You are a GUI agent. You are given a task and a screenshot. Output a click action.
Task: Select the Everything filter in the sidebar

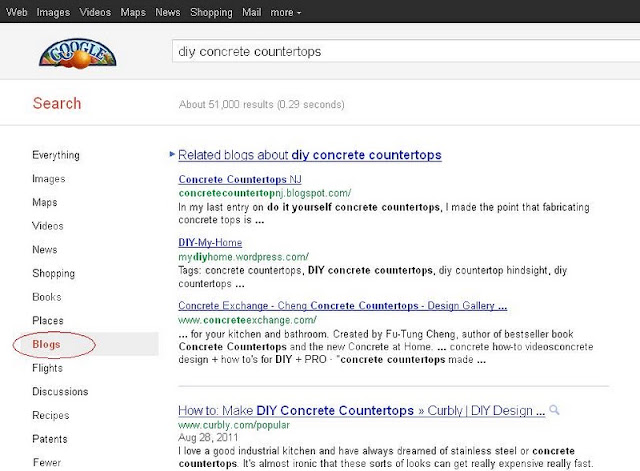[x=56, y=155]
